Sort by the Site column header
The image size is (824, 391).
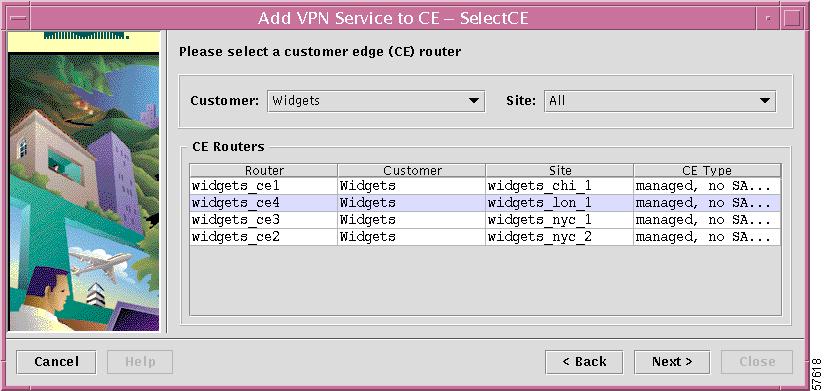560,170
